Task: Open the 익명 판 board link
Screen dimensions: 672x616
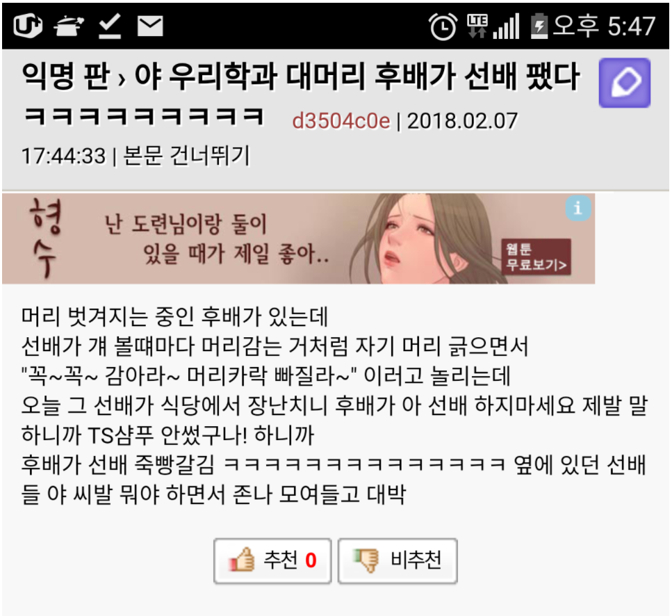Action: point(65,76)
